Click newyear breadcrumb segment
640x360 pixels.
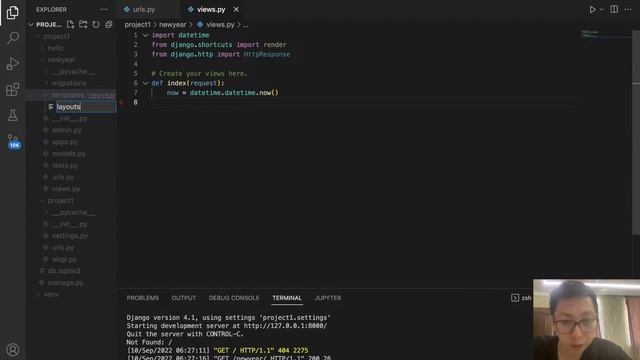pyautogui.click(x=173, y=24)
